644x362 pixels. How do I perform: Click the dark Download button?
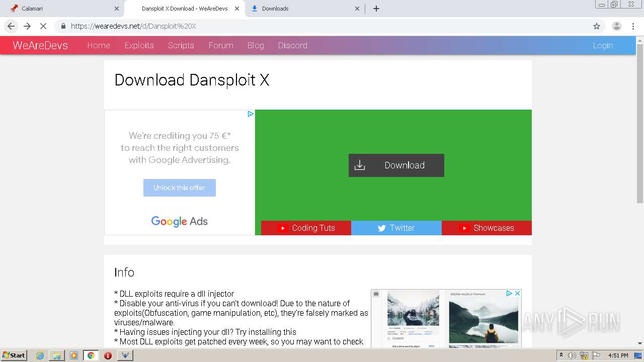coord(396,165)
